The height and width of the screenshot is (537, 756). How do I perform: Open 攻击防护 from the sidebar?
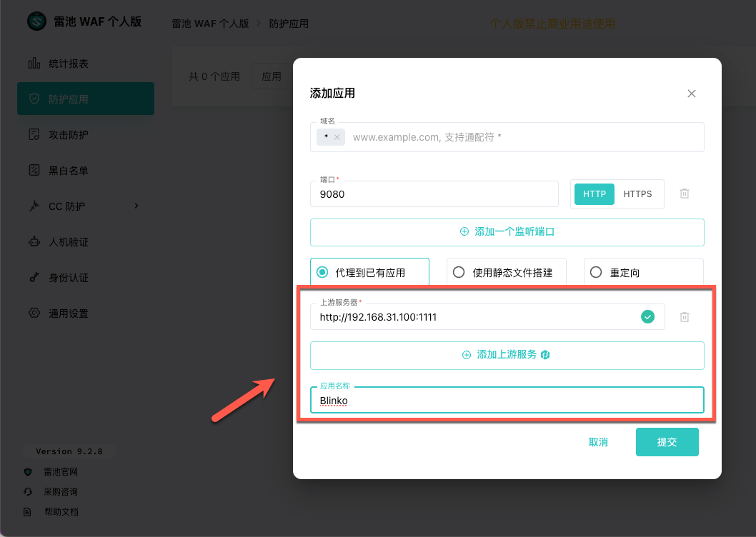click(86, 134)
